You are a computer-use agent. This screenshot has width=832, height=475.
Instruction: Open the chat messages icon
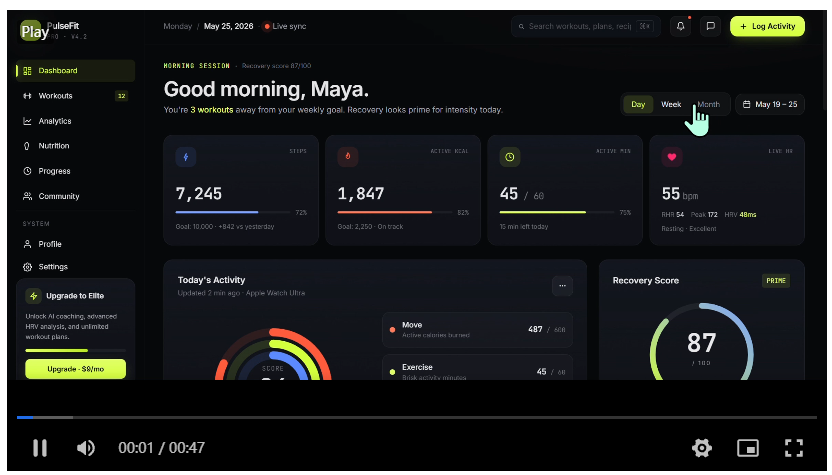(710, 27)
